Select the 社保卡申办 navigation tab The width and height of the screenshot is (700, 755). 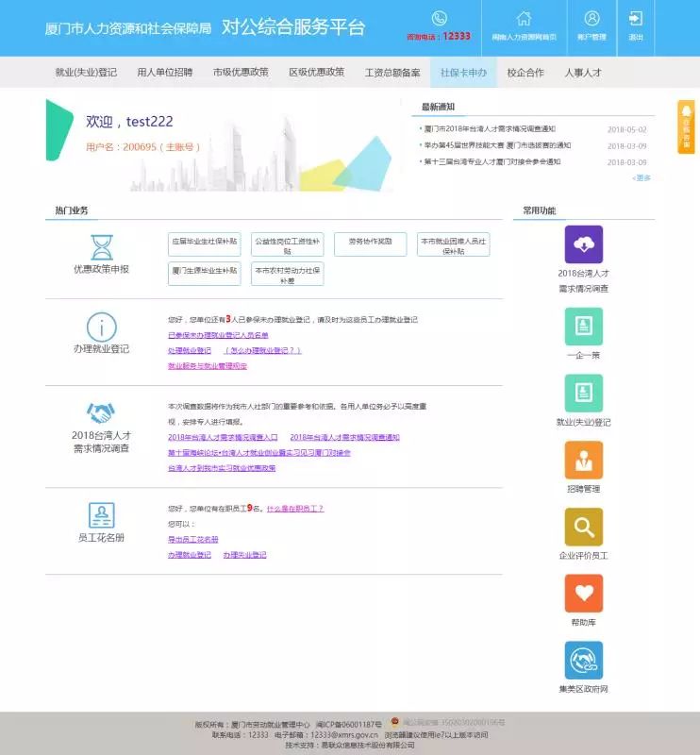463,73
